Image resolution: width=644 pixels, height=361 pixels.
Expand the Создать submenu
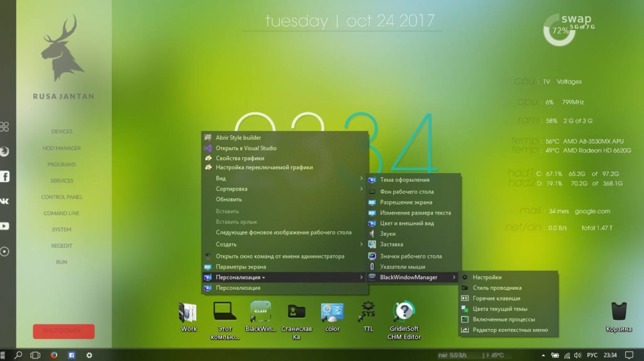(x=285, y=245)
